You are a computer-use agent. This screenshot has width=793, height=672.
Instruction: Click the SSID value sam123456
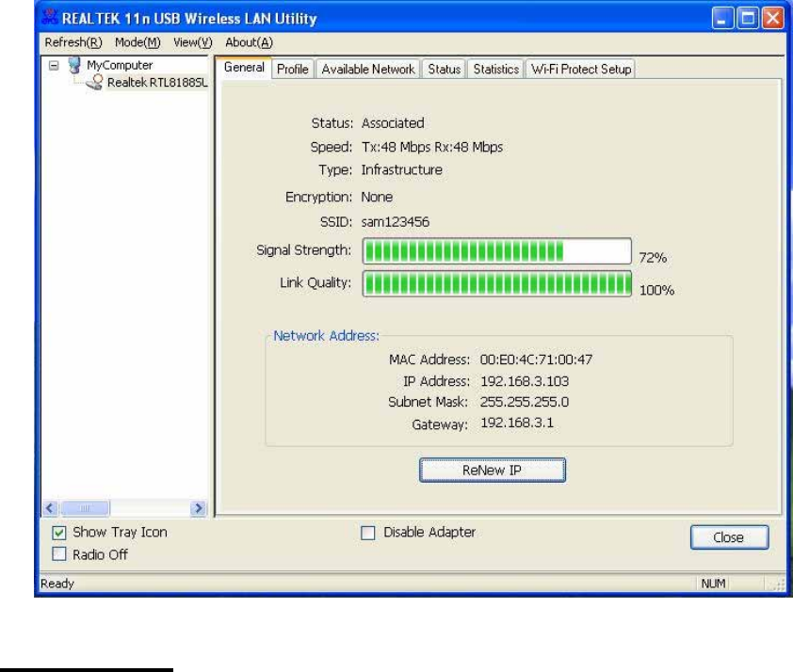pos(395,222)
